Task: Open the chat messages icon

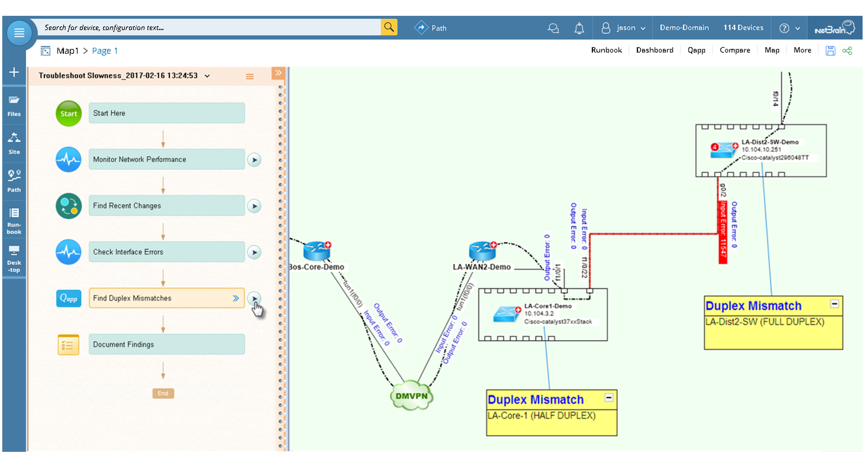Action: (553, 28)
